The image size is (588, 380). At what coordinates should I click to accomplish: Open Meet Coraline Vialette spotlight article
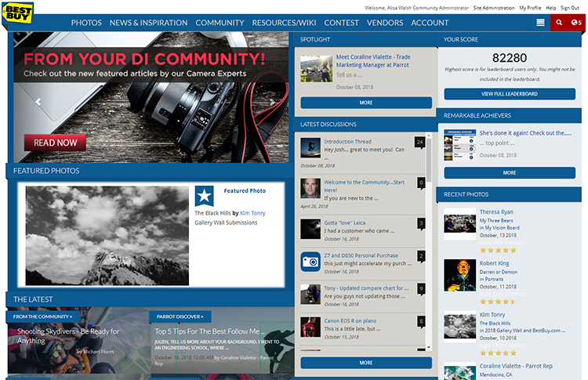tap(372, 61)
